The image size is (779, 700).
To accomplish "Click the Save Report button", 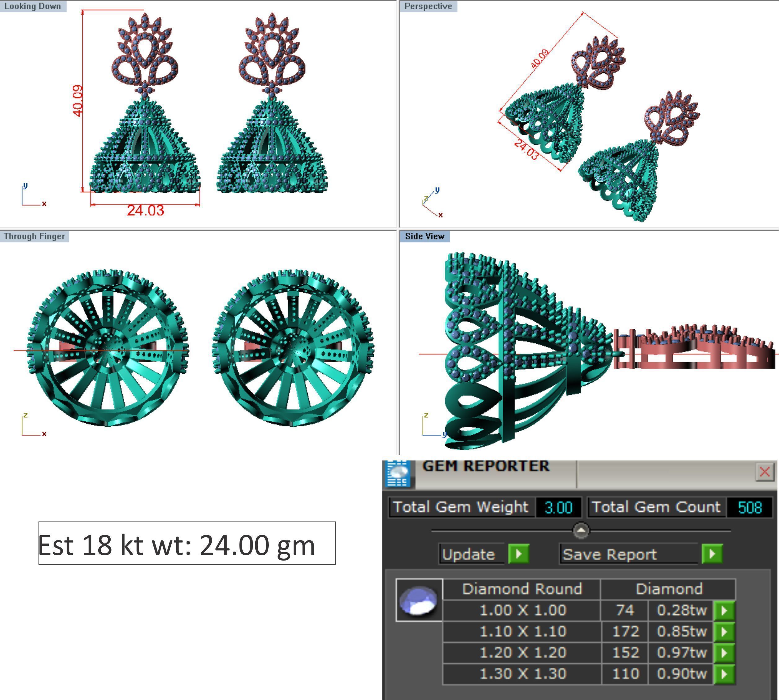I will (x=629, y=554).
